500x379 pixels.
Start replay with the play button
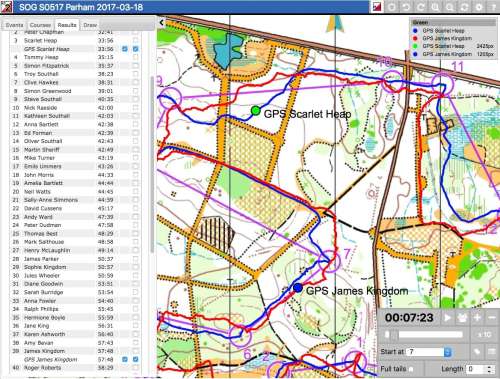[x=447, y=318]
